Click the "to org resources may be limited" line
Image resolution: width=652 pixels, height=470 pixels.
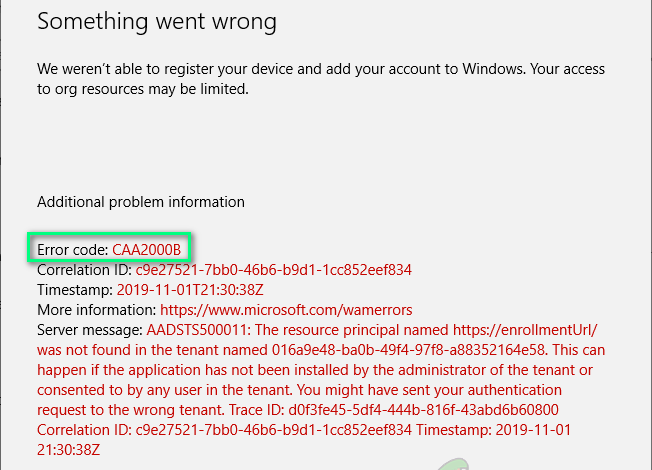142,89
